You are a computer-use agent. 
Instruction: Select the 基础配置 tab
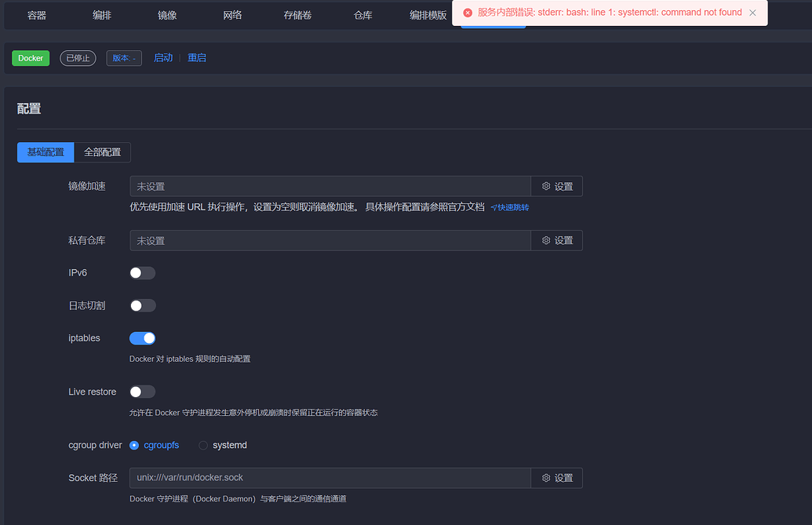46,152
